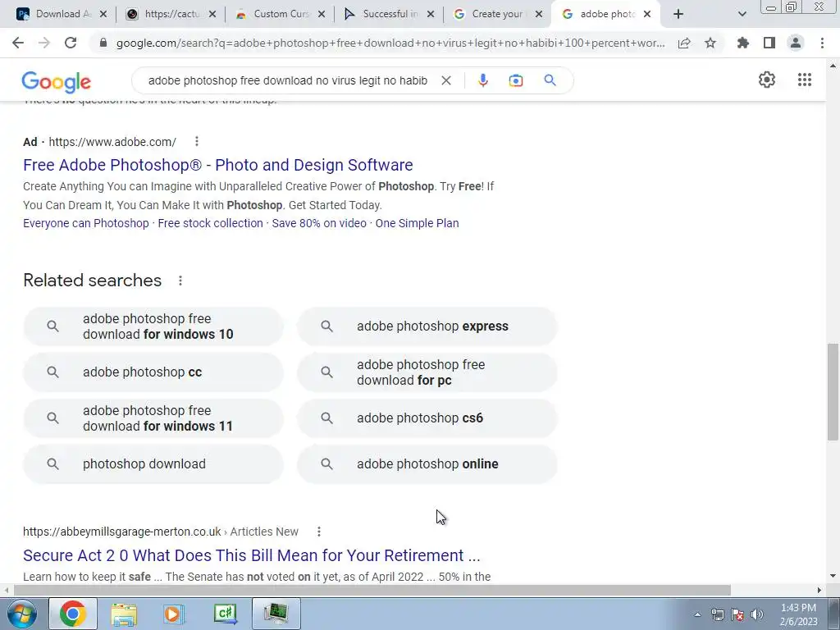This screenshot has height=630, width=840.
Task: Search adobe photoshop free download for windows 10
Action: tap(153, 326)
